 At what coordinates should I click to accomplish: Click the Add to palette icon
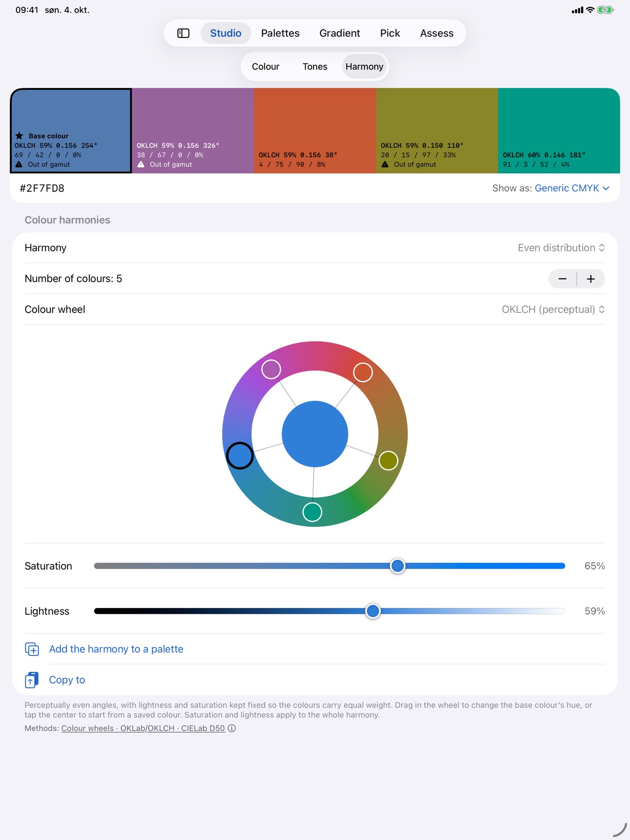point(32,649)
